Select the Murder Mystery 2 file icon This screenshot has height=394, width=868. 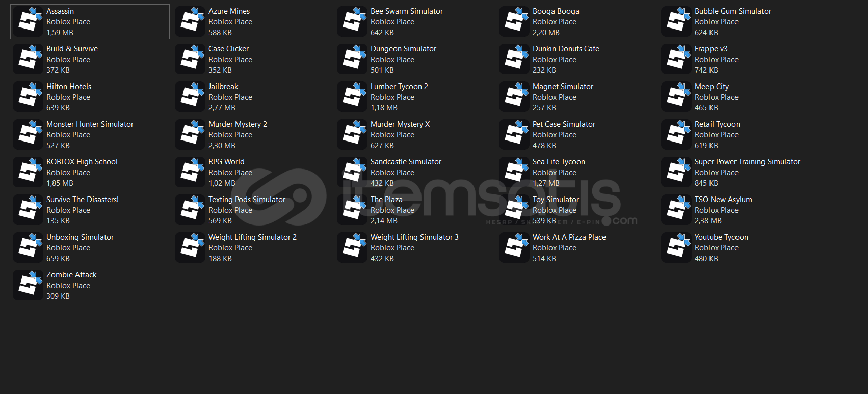[191, 134]
